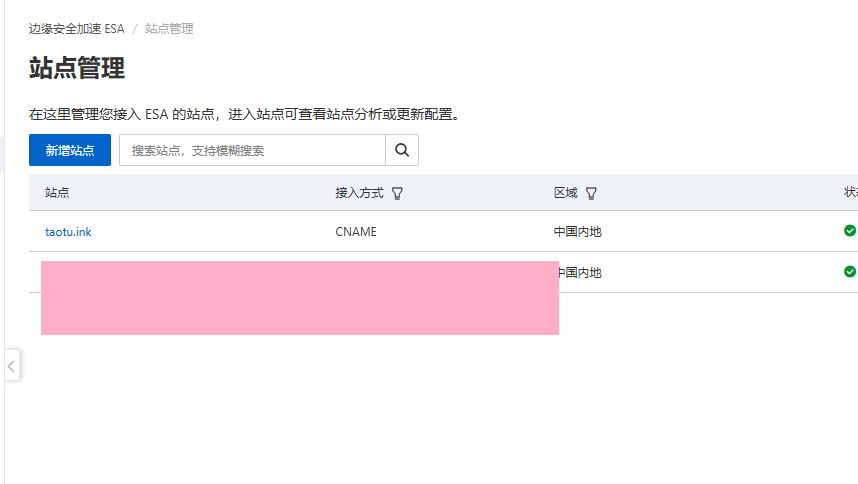
Task: Click the 站点管理 page heading
Action: [x=77, y=69]
